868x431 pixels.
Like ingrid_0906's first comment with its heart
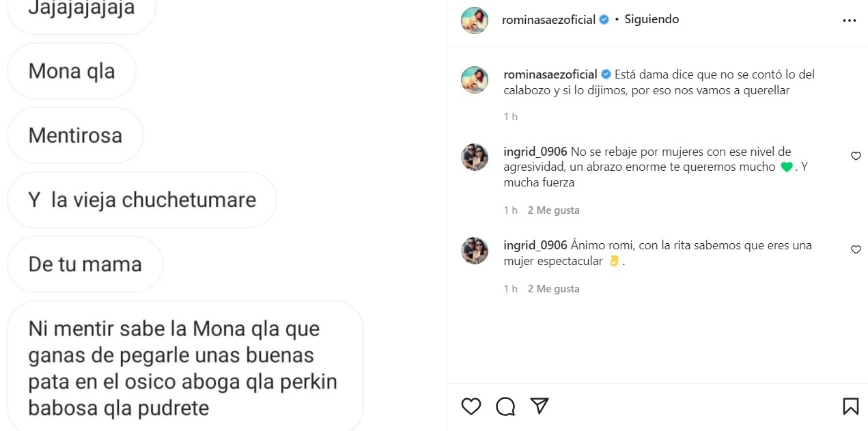855,156
